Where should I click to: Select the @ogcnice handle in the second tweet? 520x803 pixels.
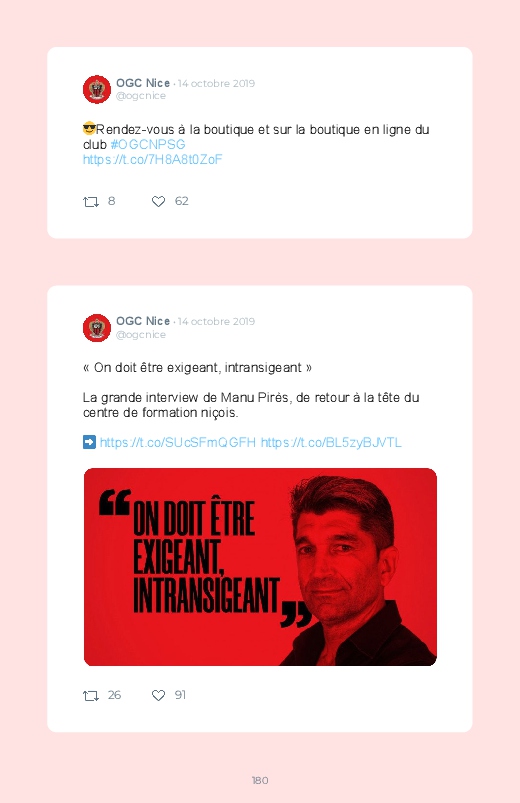[x=141, y=334]
